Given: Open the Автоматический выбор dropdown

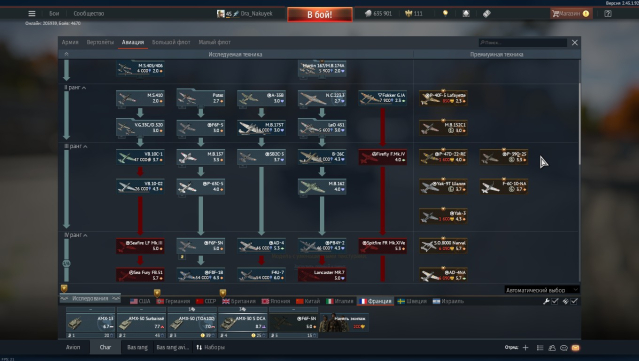Looking at the screenshot, I should (541, 290).
